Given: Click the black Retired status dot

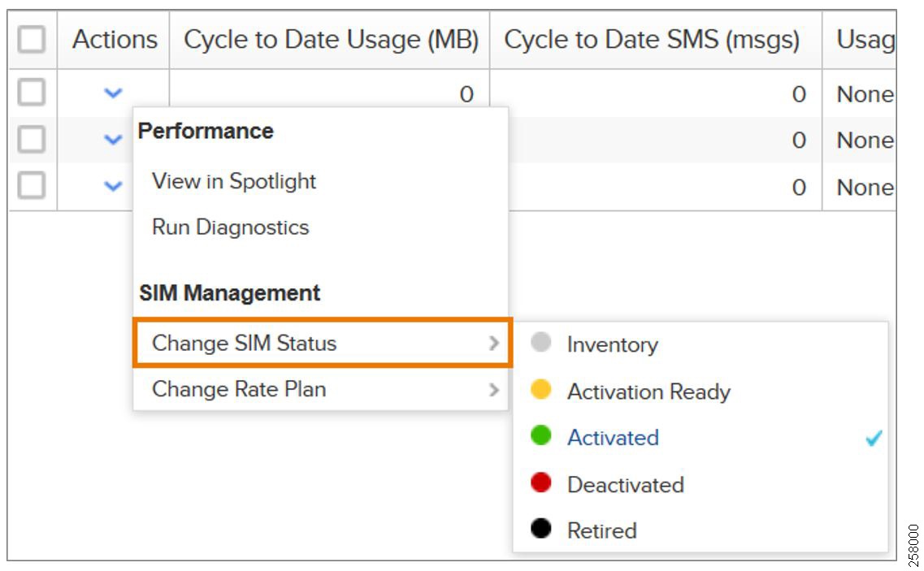Looking at the screenshot, I should click(x=540, y=528).
